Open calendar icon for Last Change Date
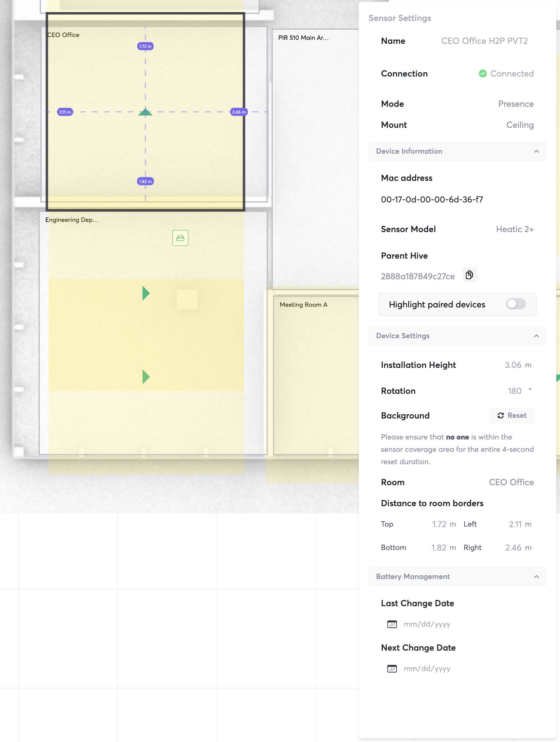This screenshot has width=560, height=742. coord(392,624)
